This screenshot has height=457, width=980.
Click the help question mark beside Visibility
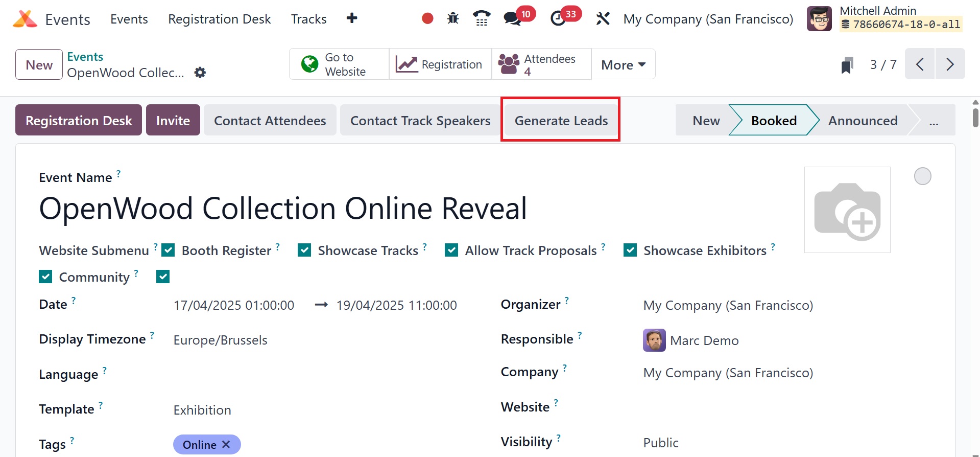559,438
